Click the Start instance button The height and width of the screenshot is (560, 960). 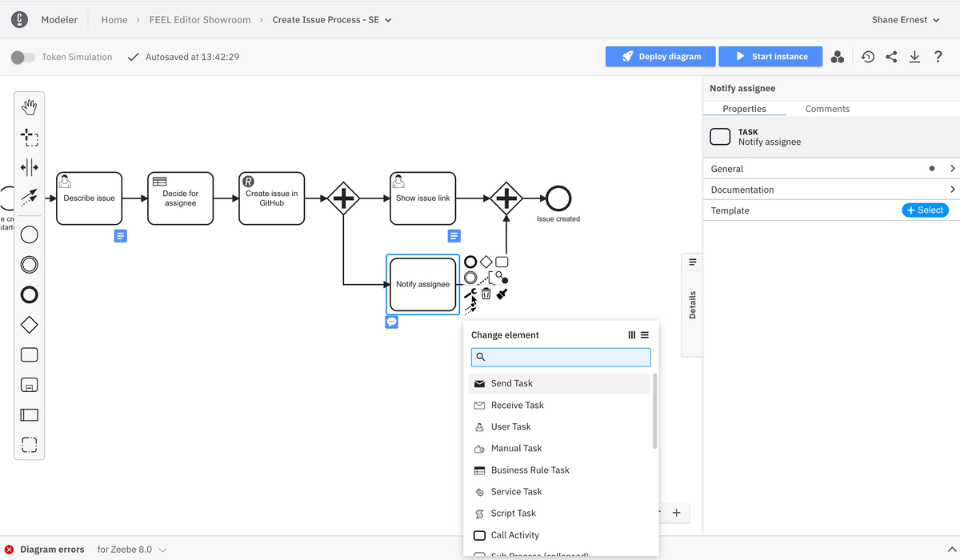click(x=770, y=57)
